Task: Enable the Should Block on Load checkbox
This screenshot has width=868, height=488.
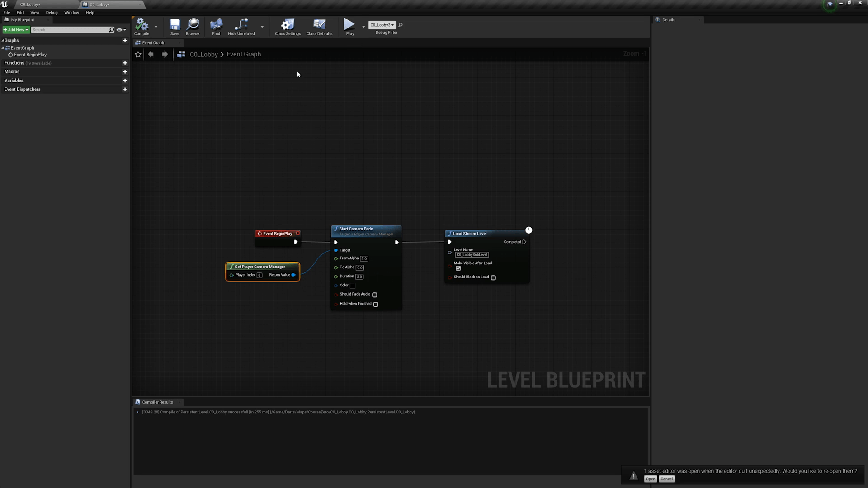Action: [493, 277]
